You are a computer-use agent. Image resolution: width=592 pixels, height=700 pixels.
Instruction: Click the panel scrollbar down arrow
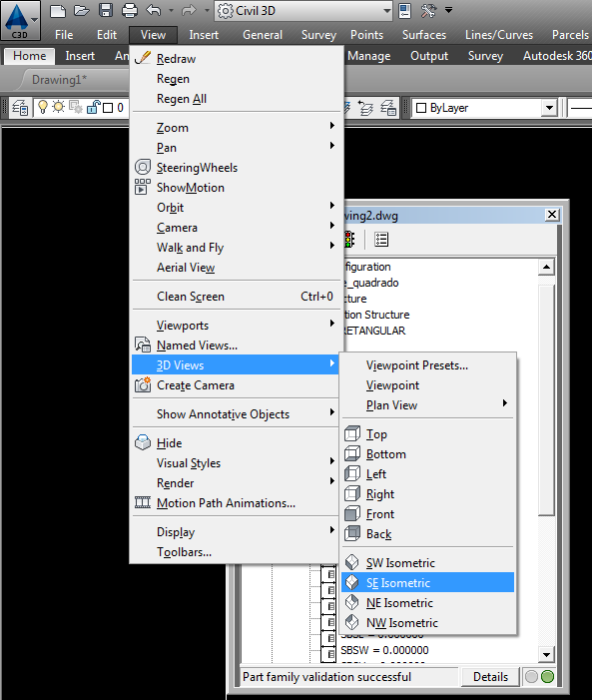point(546,655)
